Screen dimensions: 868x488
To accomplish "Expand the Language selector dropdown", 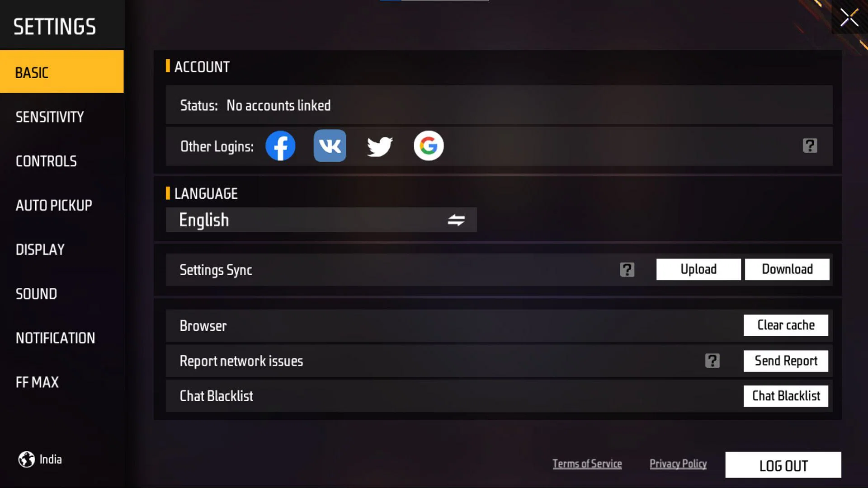I will pos(322,220).
